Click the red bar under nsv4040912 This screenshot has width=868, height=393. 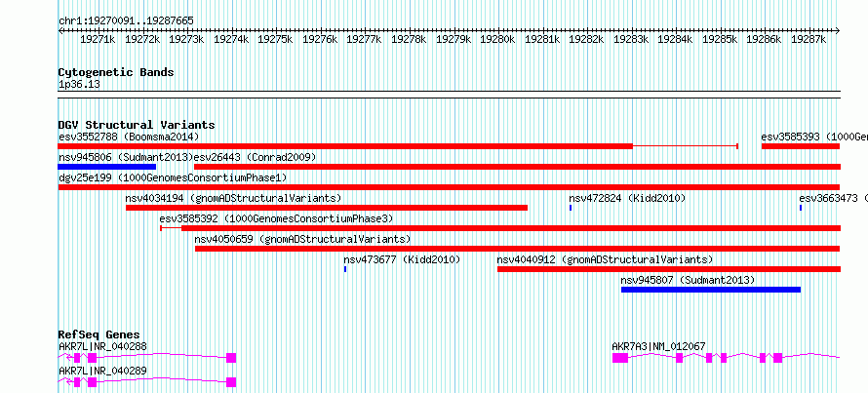pyautogui.click(x=669, y=269)
